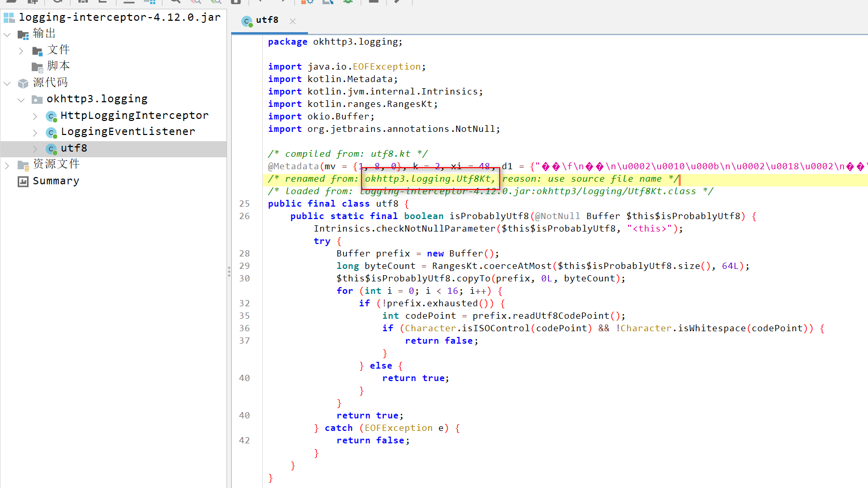
Task: Click 'Intrinsics.checkNotNullParameter' call
Action: 405,228
